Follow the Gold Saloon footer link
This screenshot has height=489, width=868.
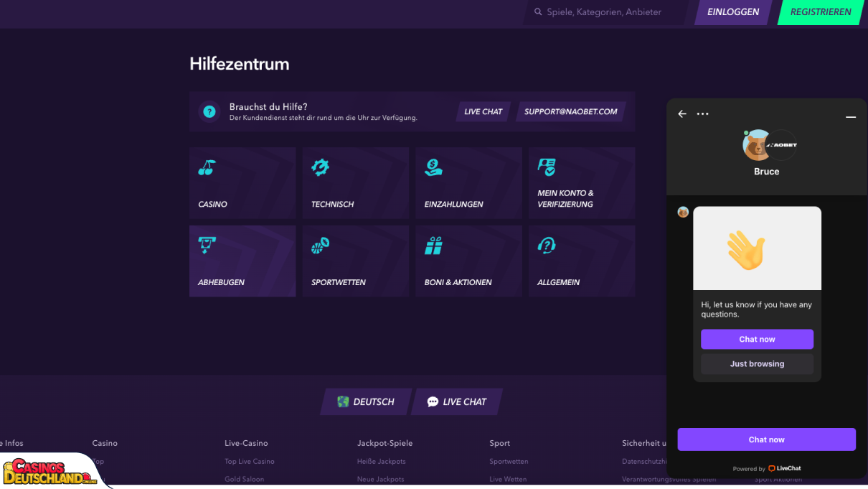click(x=245, y=479)
